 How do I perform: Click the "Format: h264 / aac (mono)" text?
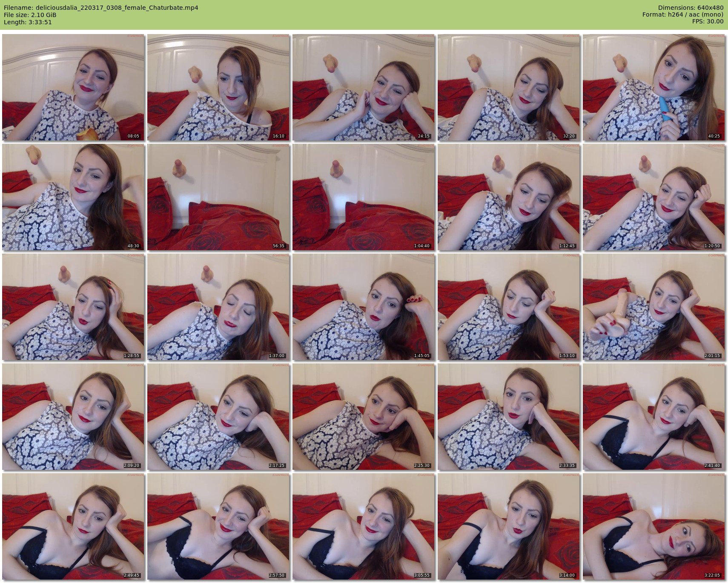click(683, 15)
